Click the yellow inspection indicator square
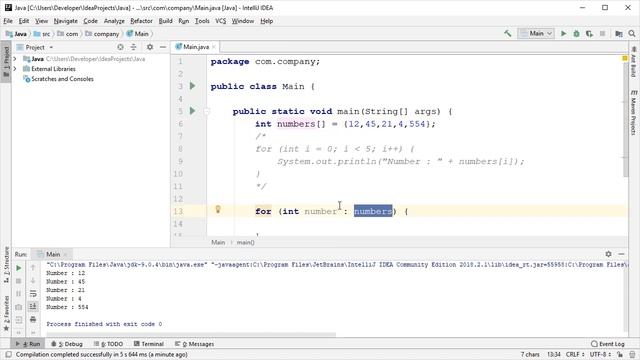Screen dimensions: 640x360 624,59
